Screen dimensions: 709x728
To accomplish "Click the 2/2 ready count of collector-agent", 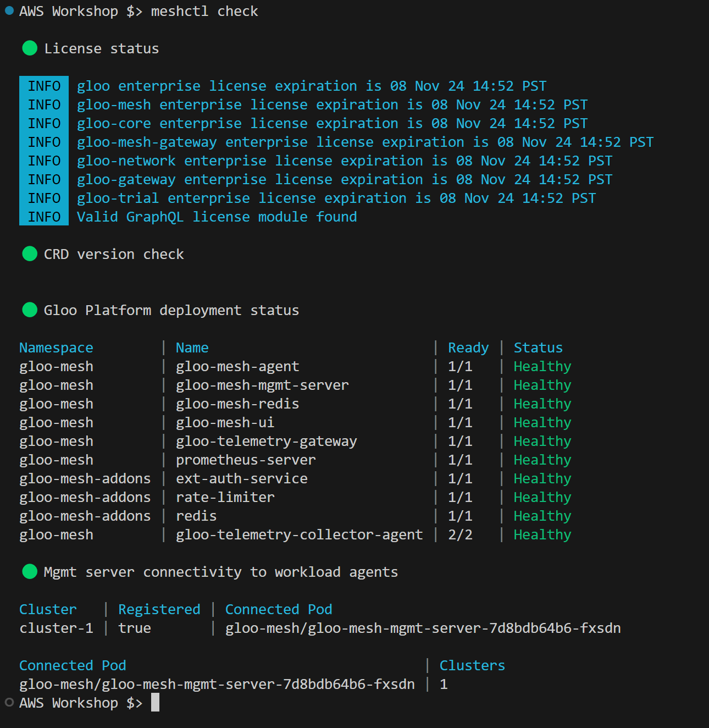I will [460, 534].
